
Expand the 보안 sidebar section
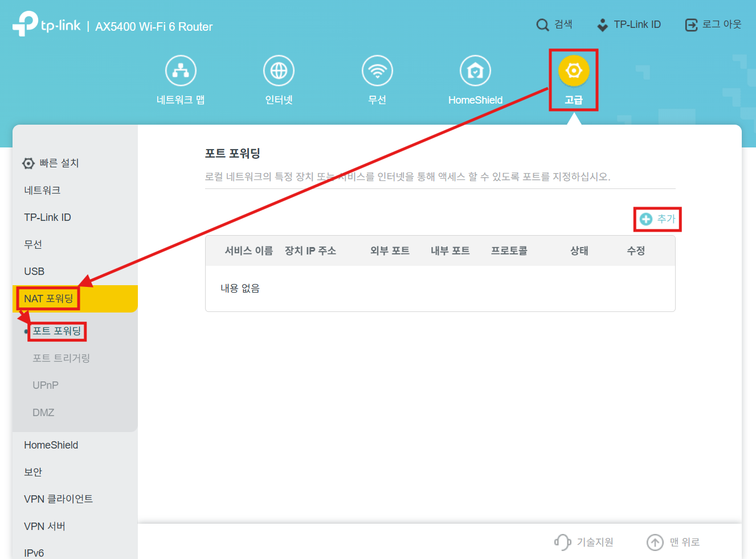[x=33, y=472]
